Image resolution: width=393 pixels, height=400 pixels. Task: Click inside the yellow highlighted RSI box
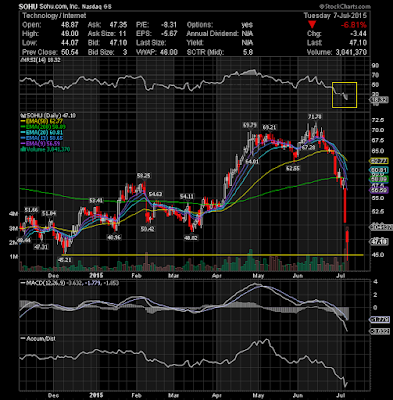pos(344,95)
